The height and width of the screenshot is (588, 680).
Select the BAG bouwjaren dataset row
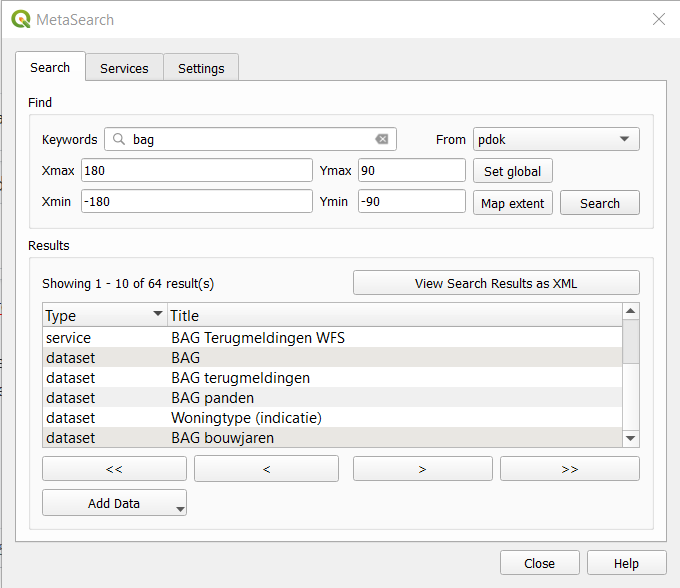[x=332, y=437]
